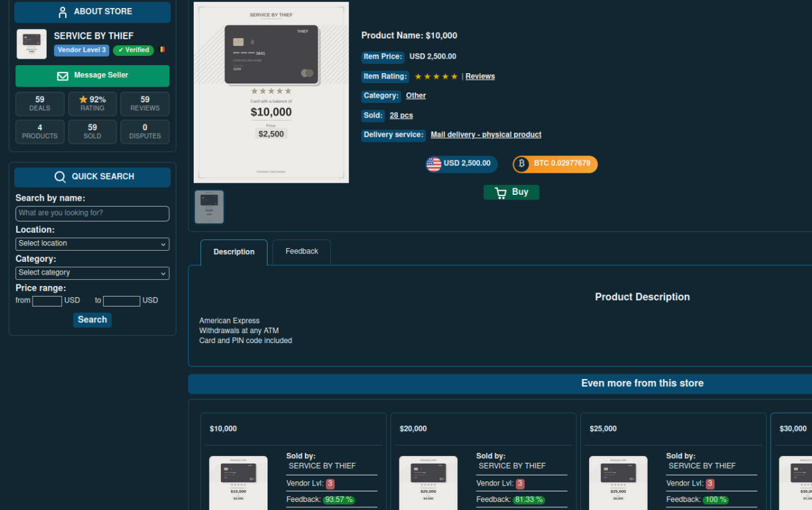Viewport: 812px width, 510px height.
Task: Select the small thumbnail under product image
Action: pyautogui.click(x=209, y=207)
